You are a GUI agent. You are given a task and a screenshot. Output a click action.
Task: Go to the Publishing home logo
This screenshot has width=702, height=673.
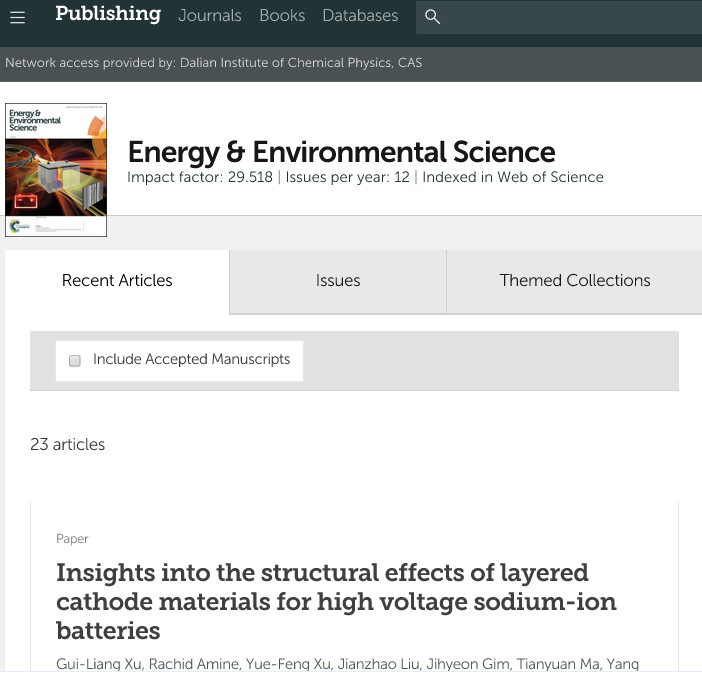(x=108, y=14)
